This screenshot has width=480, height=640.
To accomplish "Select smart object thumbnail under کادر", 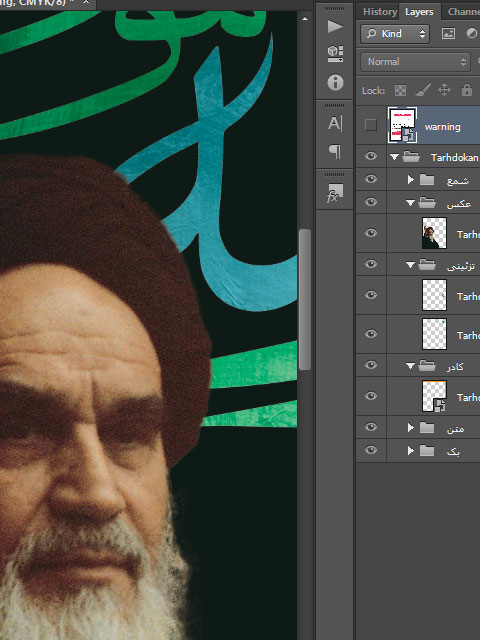I will pos(434,396).
